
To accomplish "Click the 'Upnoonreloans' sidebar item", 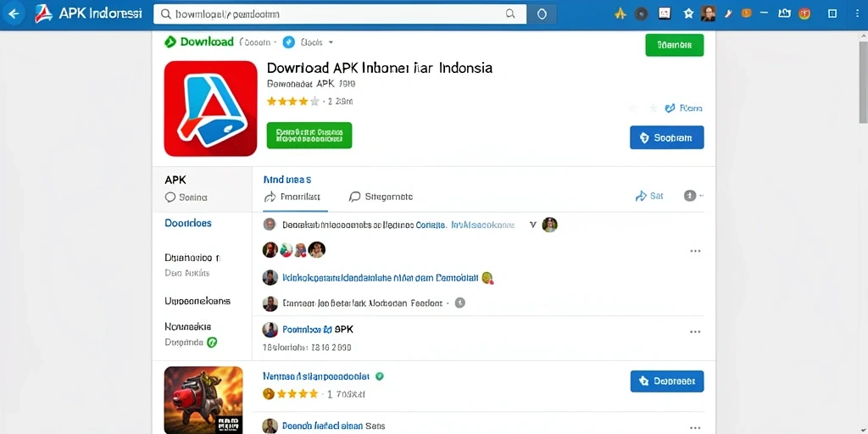I will tap(198, 301).
